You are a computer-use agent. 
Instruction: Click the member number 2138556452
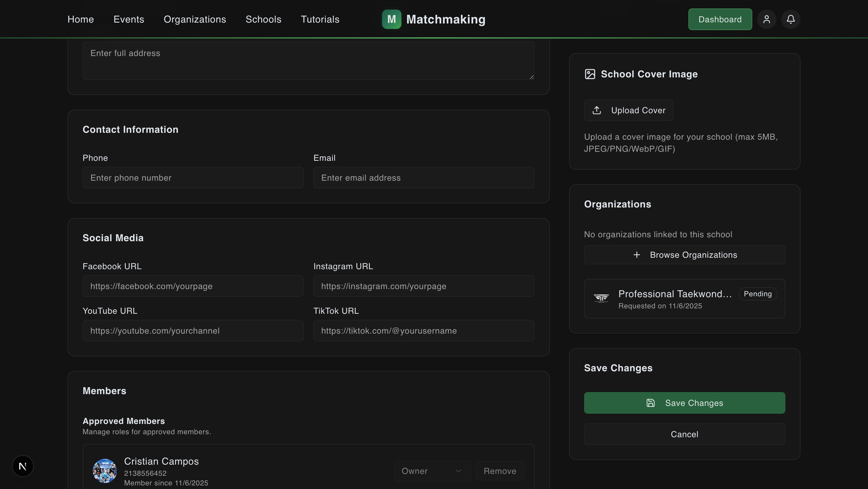click(x=145, y=473)
